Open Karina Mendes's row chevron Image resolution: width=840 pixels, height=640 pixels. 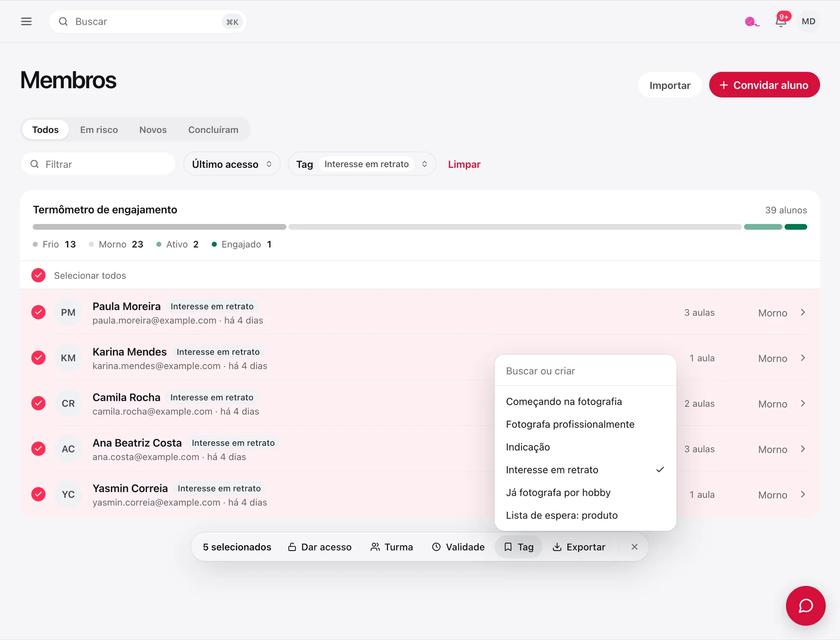pos(803,358)
